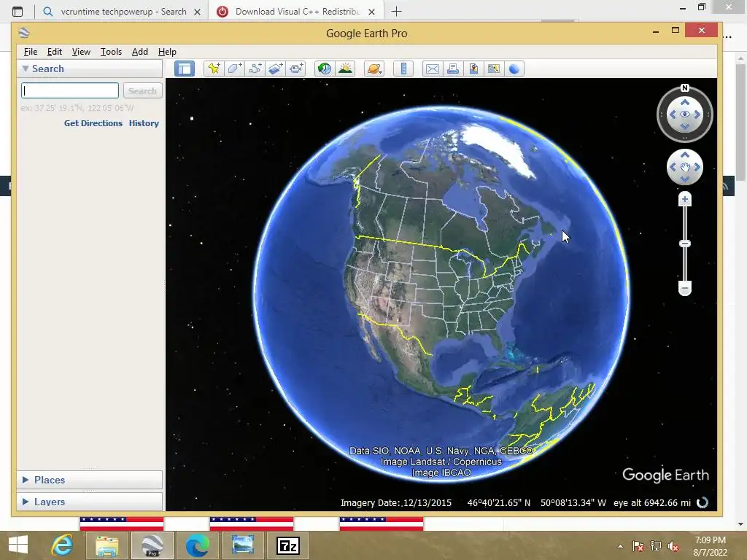The height and width of the screenshot is (560, 747).
Task: Launch Earth in browser with the globe icon
Action: click(x=514, y=69)
